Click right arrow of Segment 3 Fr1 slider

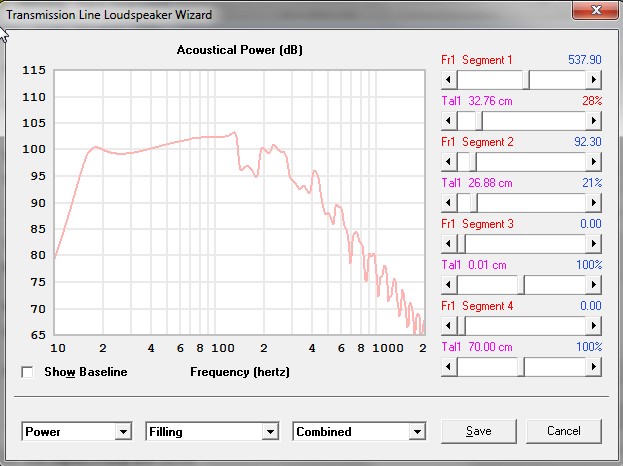coord(594,244)
